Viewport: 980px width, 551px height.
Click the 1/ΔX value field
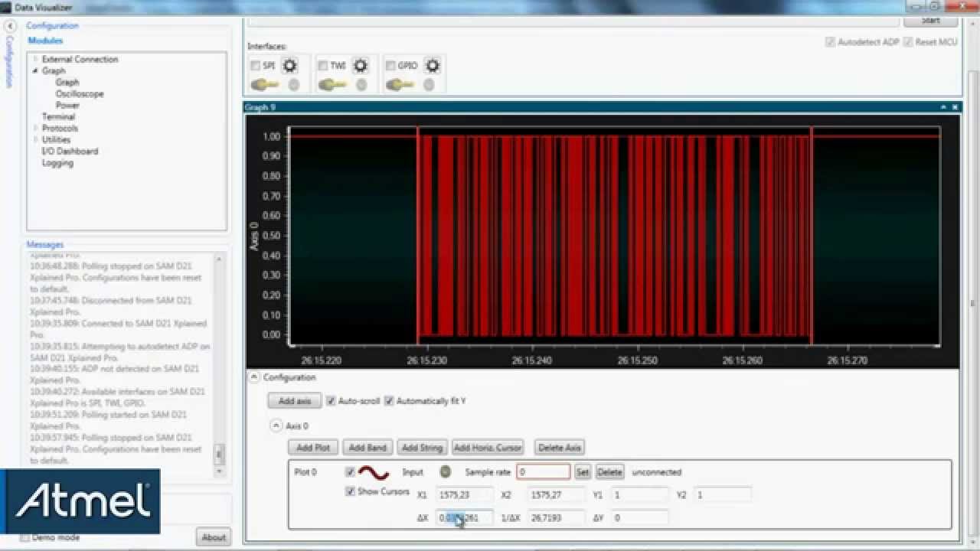click(x=557, y=518)
